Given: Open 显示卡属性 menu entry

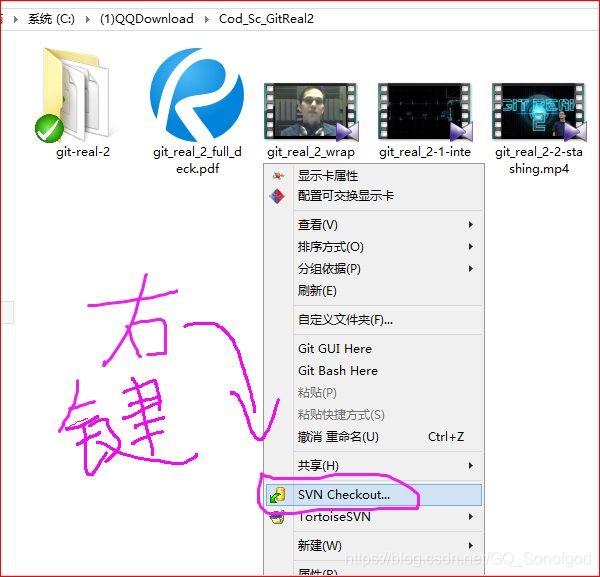Looking at the screenshot, I should pyautogui.click(x=373, y=176).
